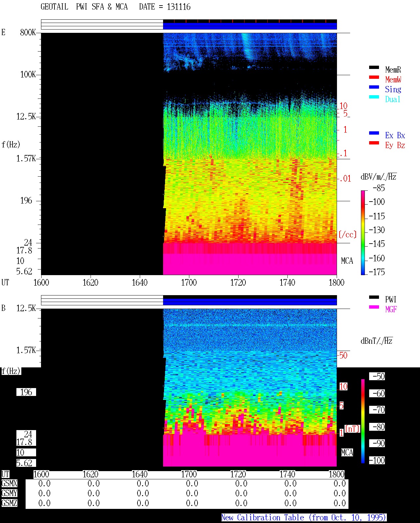Open the New Calibration Table link

coord(304,517)
